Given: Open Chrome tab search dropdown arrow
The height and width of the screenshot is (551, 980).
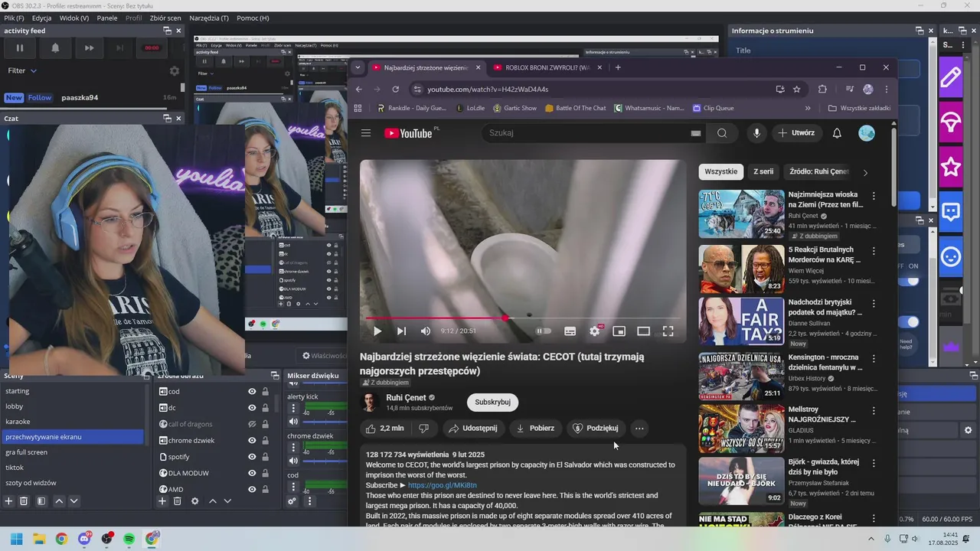Looking at the screenshot, I should [358, 67].
